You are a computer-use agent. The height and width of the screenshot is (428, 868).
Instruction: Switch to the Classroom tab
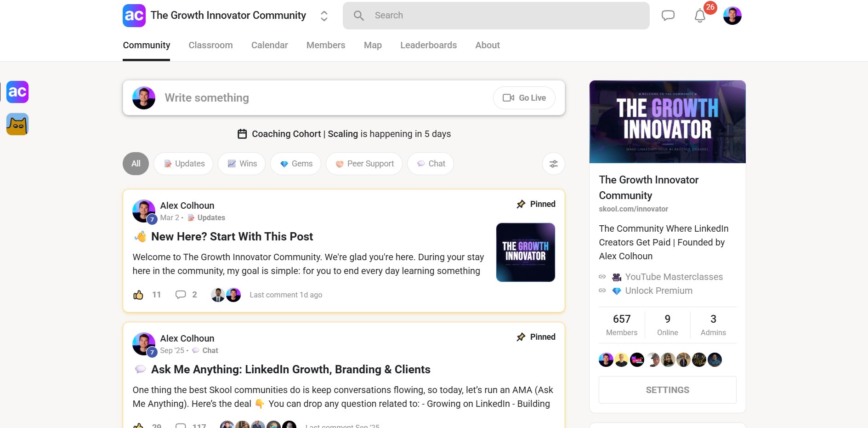coord(210,45)
